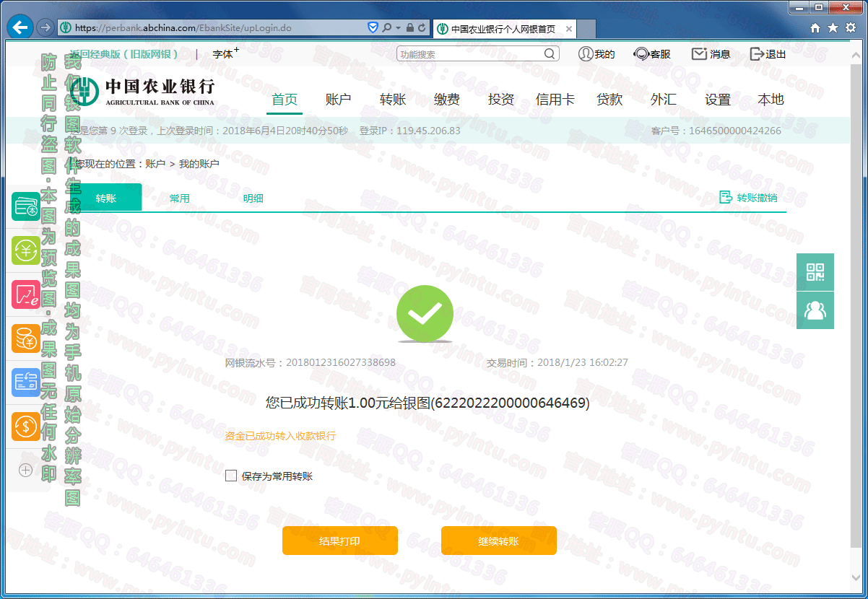This screenshot has height=599, width=868.
Task: Open 设置 in main navigation
Action: click(x=718, y=100)
